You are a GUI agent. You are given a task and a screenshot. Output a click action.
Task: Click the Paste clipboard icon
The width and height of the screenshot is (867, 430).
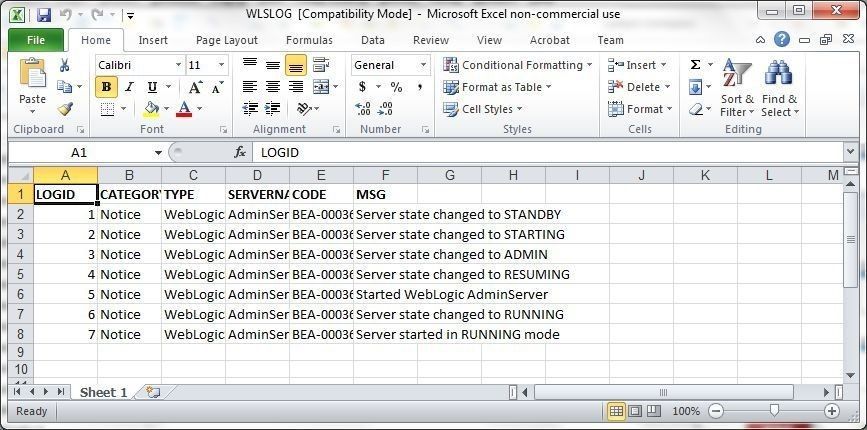32,74
